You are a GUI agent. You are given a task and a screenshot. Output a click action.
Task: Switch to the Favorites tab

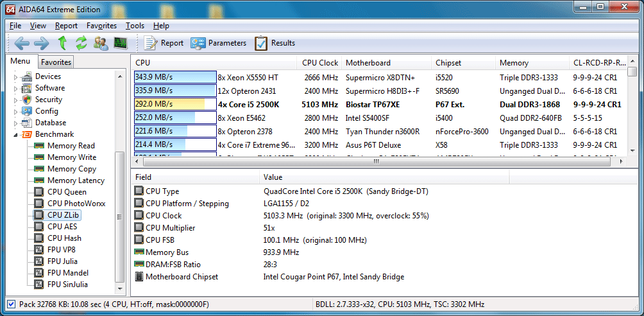click(56, 62)
